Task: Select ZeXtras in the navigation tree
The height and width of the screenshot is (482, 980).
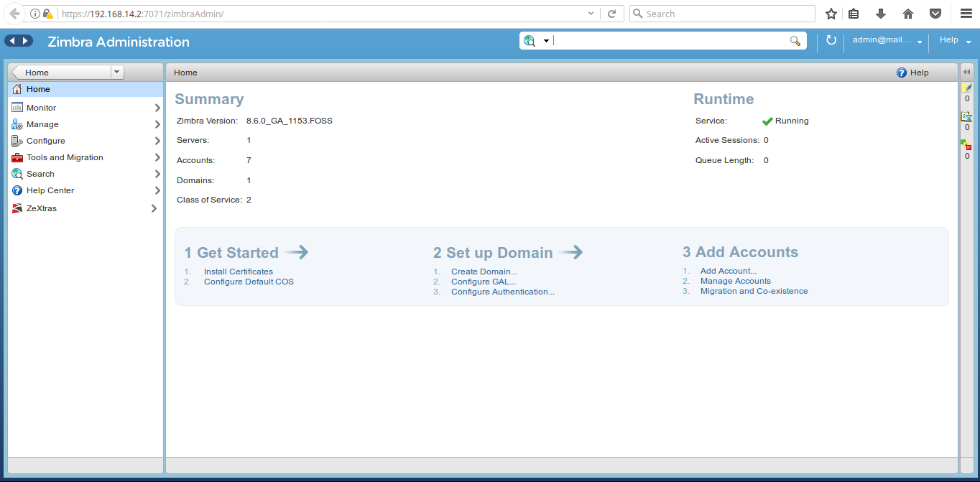Action: (85, 208)
